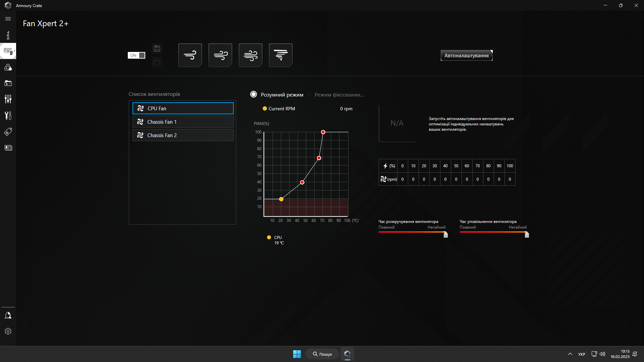This screenshot has width=644, height=362.
Task: Click Chassis Fan 1 in fan list
Action: click(183, 122)
